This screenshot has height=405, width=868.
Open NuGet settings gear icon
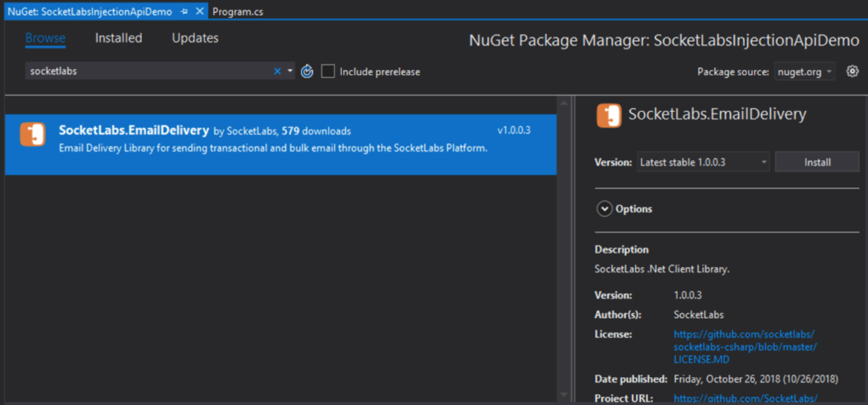853,71
